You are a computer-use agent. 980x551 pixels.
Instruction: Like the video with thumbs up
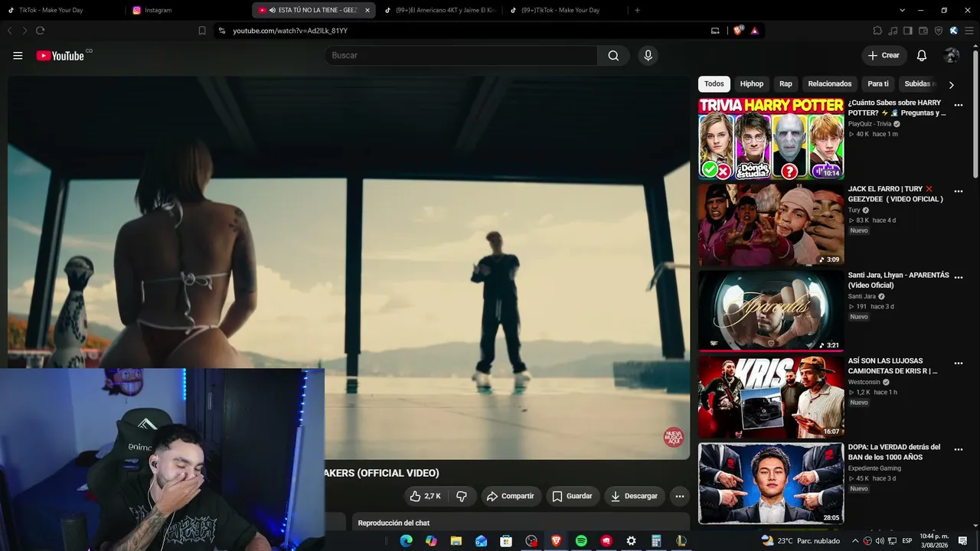[425, 496]
